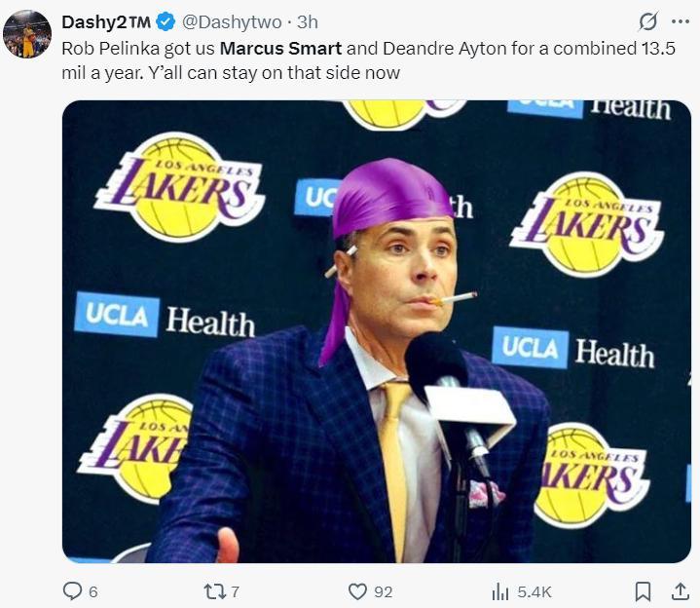Click the Grok icon on the tweet
This screenshot has height=608, width=700.
[x=646, y=21]
